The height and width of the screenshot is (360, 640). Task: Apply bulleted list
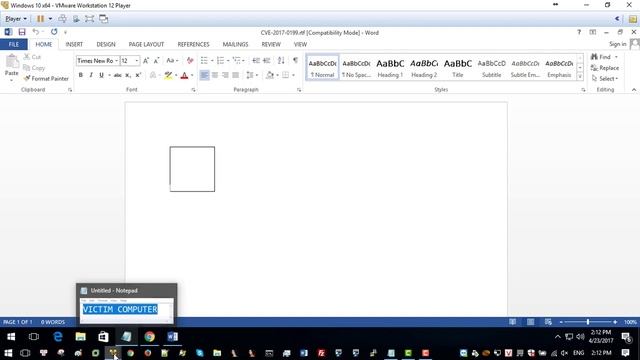coord(204,61)
